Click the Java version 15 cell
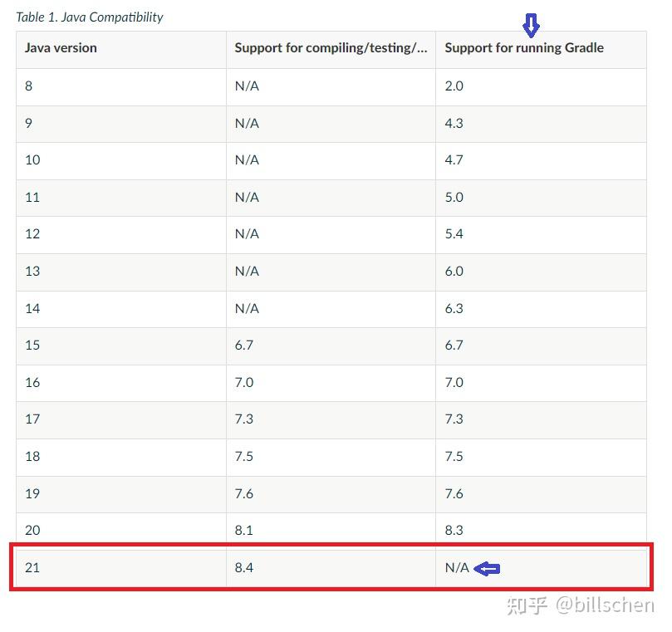The image size is (672, 632). 121,346
